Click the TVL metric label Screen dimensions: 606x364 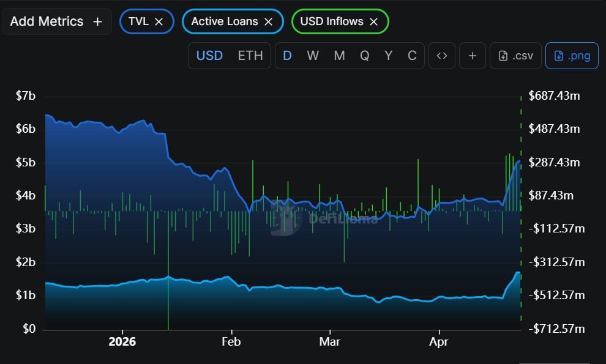point(138,21)
